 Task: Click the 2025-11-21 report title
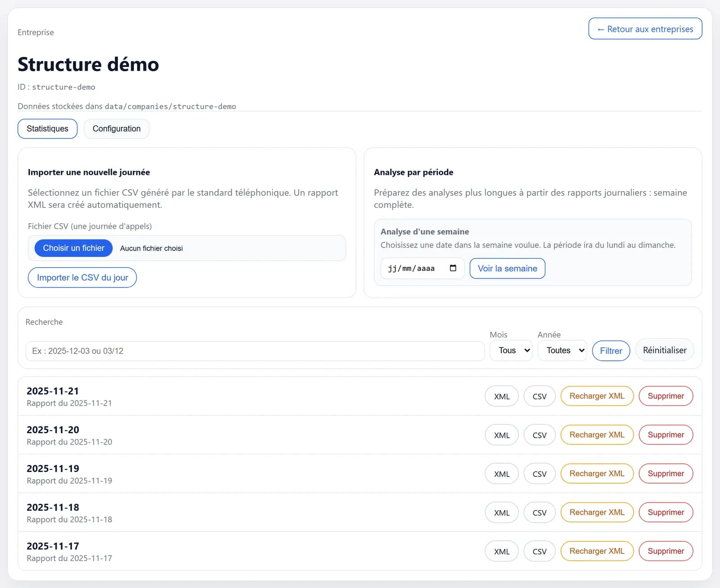pyautogui.click(x=53, y=391)
